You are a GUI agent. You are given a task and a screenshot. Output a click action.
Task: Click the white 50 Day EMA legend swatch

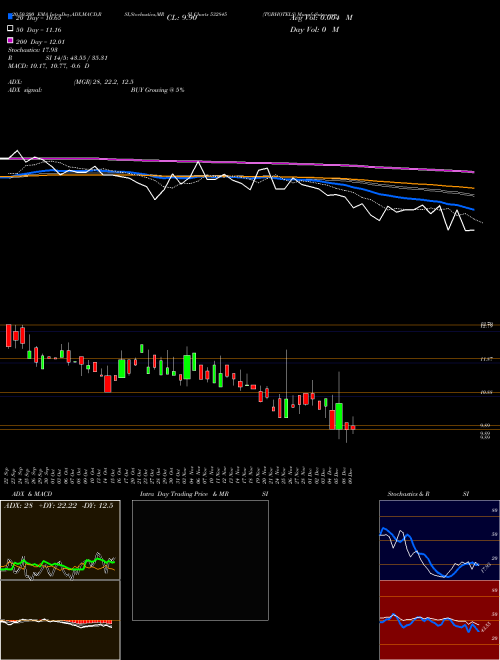[x=11, y=29]
